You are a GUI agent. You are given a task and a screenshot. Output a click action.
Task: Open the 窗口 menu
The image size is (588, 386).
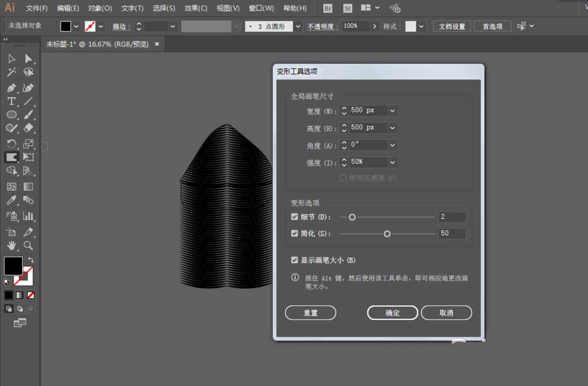[x=260, y=8]
